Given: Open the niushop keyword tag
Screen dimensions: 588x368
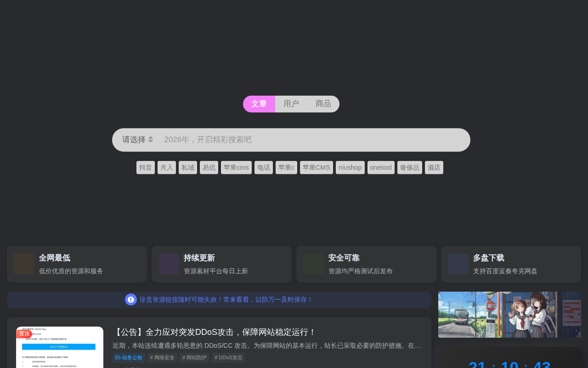Looking at the screenshot, I should 350,167.
